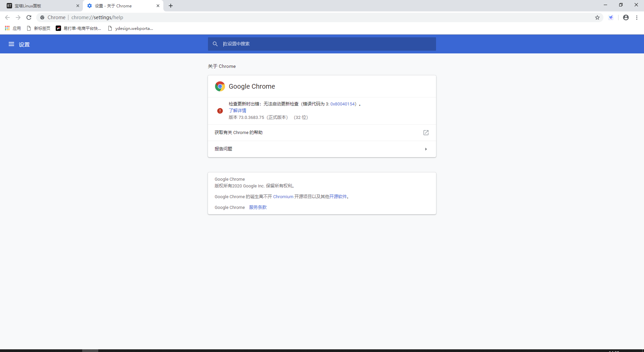Viewport: 644px width, 352px height.
Task: Open the 开源软件 link
Action: [x=338, y=197]
